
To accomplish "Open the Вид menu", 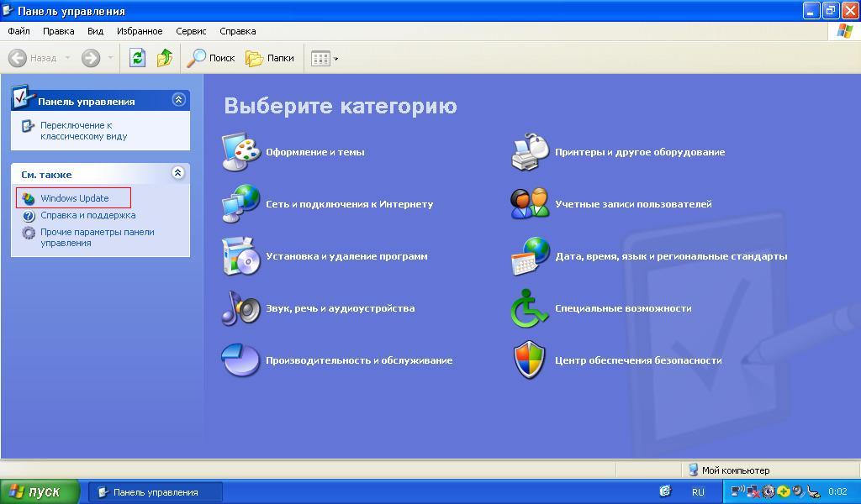I will [96, 31].
